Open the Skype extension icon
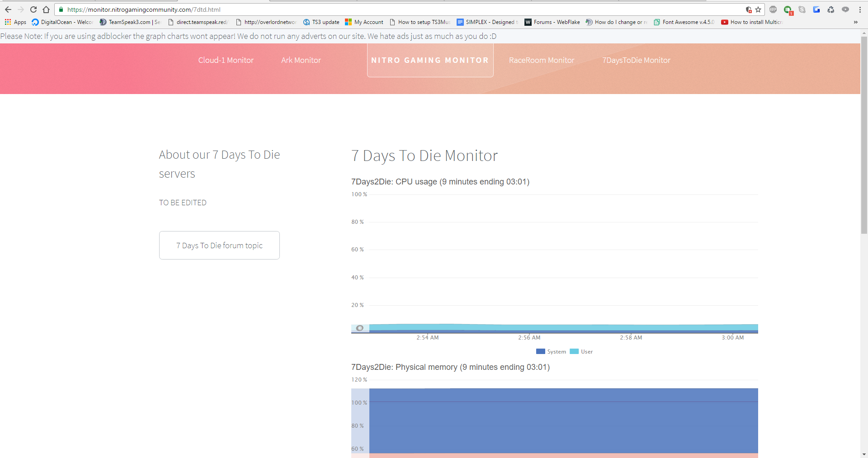 [802, 9]
